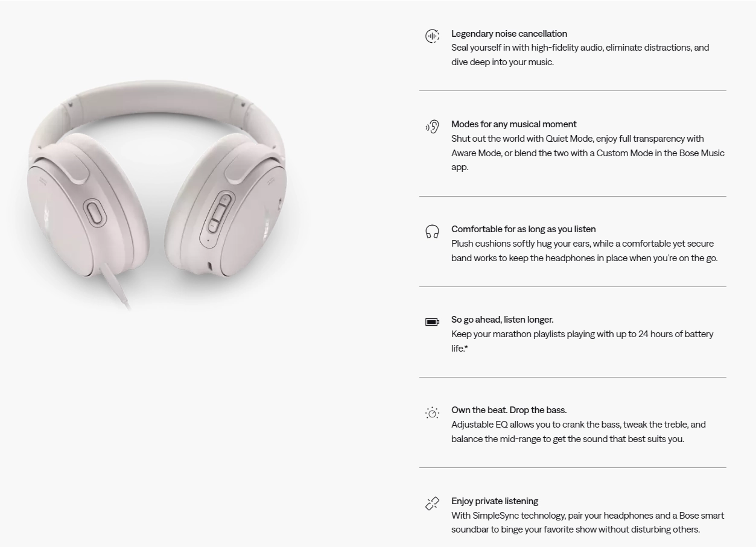Select the 'Modes for any musical moment' heading
The width and height of the screenshot is (756, 547).
click(514, 124)
